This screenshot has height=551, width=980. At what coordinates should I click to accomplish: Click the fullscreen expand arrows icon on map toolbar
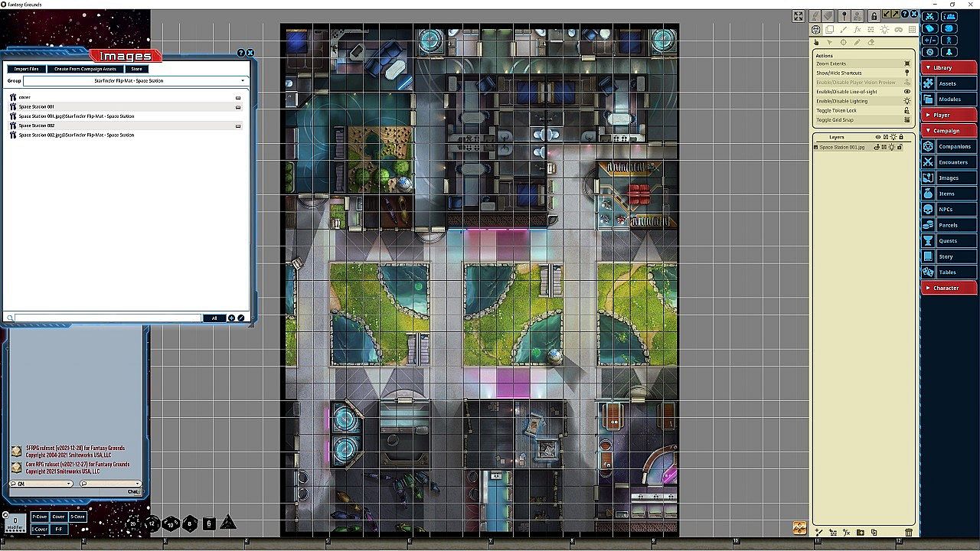click(798, 16)
